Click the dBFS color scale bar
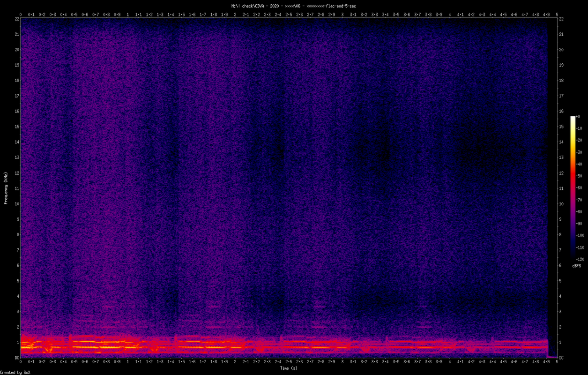The image size is (588, 375). pyautogui.click(x=573, y=187)
